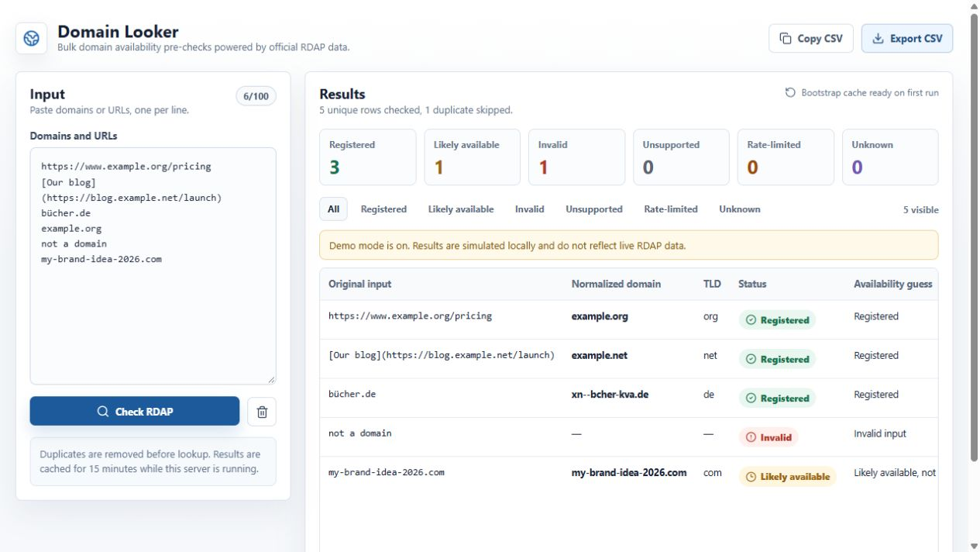Click the Original input column header

tap(360, 285)
